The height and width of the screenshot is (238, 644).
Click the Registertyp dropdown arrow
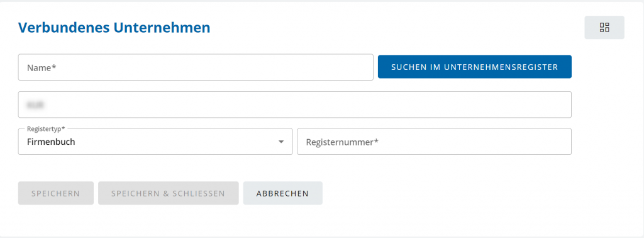point(281,142)
